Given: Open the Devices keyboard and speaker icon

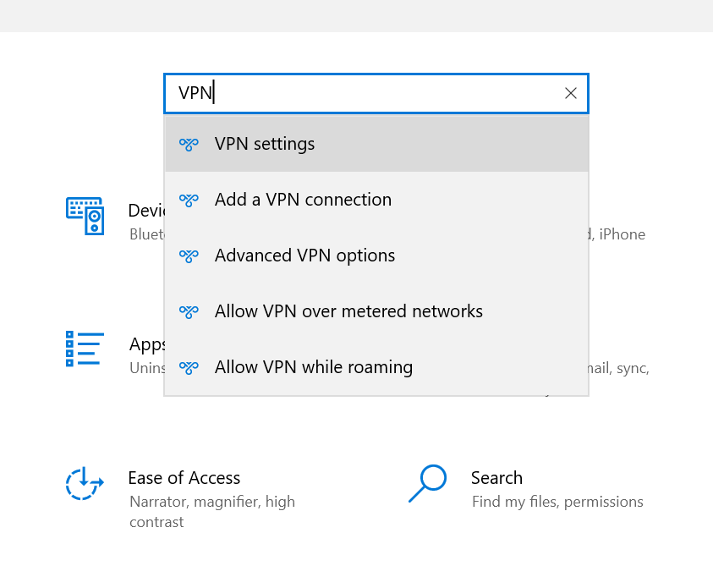Looking at the screenshot, I should pyautogui.click(x=85, y=216).
